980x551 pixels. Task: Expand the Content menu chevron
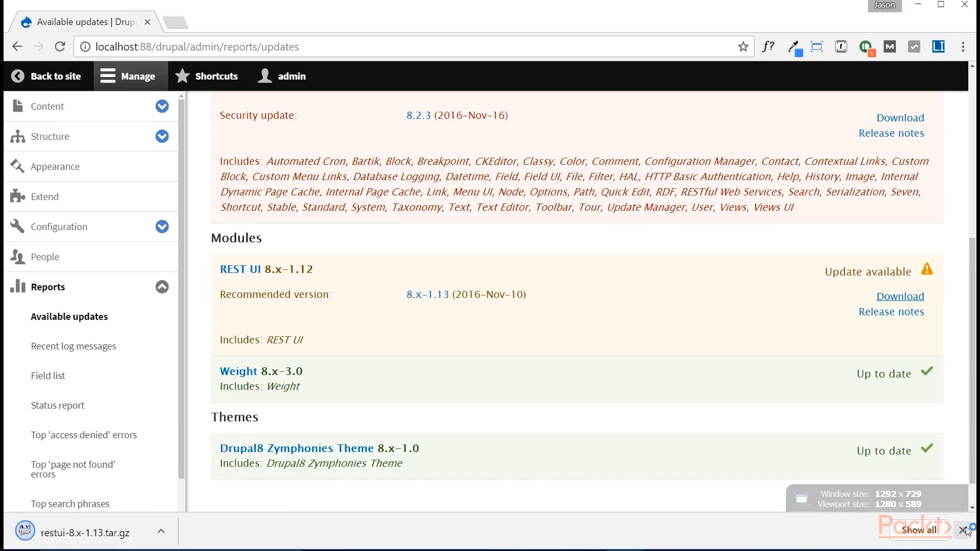162,106
